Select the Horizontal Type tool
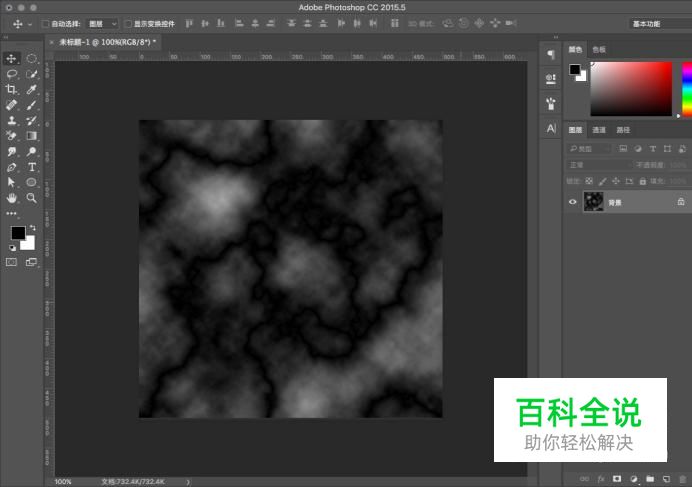Image resolution: width=692 pixels, height=487 pixels. (31, 167)
